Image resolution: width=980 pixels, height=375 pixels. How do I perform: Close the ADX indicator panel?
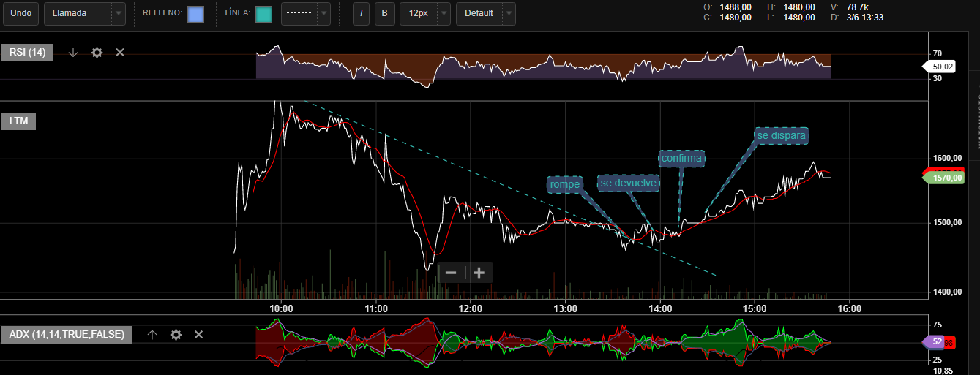198,334
